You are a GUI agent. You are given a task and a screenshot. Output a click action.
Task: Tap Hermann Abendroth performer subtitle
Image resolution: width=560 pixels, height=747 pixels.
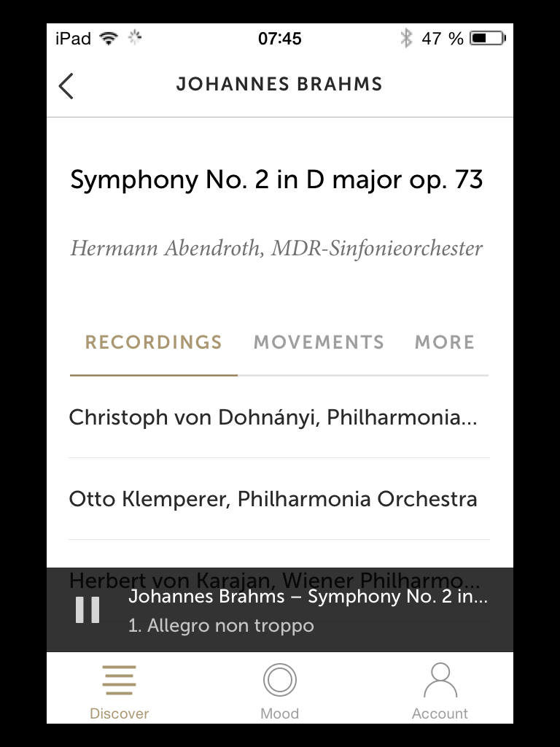[x=276, y=248]
